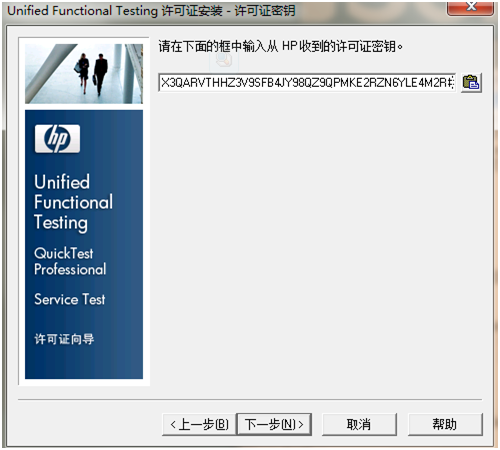This screenshot has height=450, width=500.
Task: Click the instruction text about HP license key
Action: tap(280, 46)
